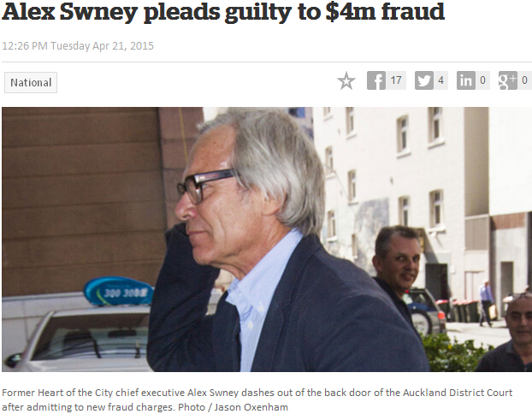Image resolution: width=532 pixels, height=414 pixels.
Task: Click the taxi roof sign in photo
Action: pos(119,292)
